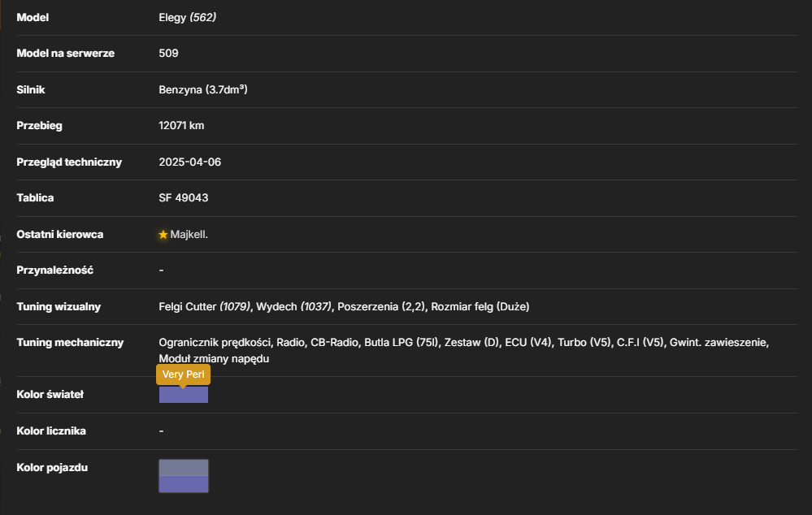812x515 pixels.
Task: Click the Model row label
Action: coord(33,18)
